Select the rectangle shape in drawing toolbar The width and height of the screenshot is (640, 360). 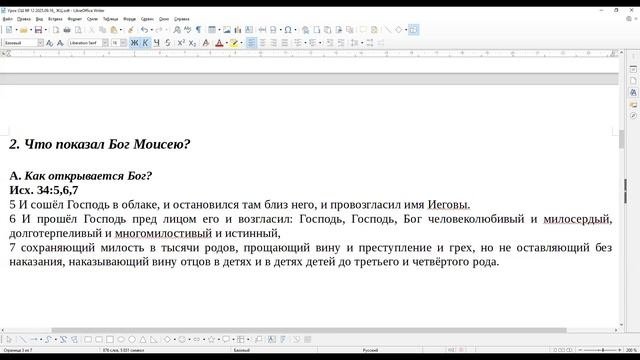coord(88,340)
